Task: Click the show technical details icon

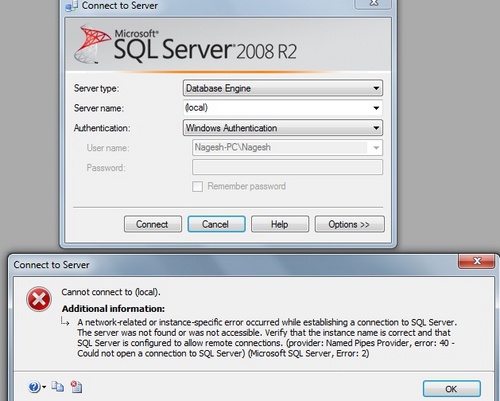Action: tap(76, 387)
